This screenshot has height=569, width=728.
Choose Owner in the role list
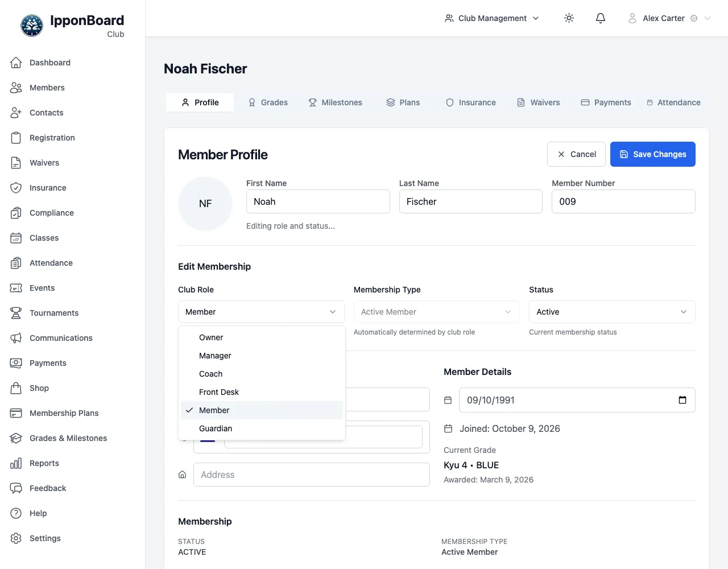tap(262, 337)
